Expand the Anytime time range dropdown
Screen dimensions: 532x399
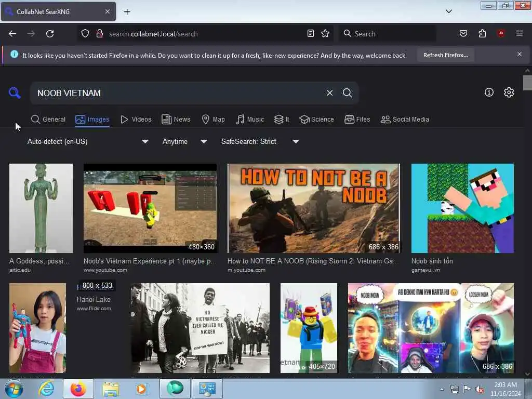coord(184,141)
